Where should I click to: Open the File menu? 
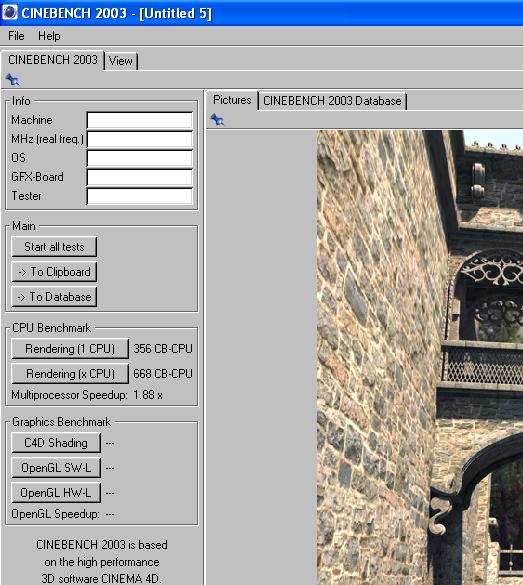point(16,36)
